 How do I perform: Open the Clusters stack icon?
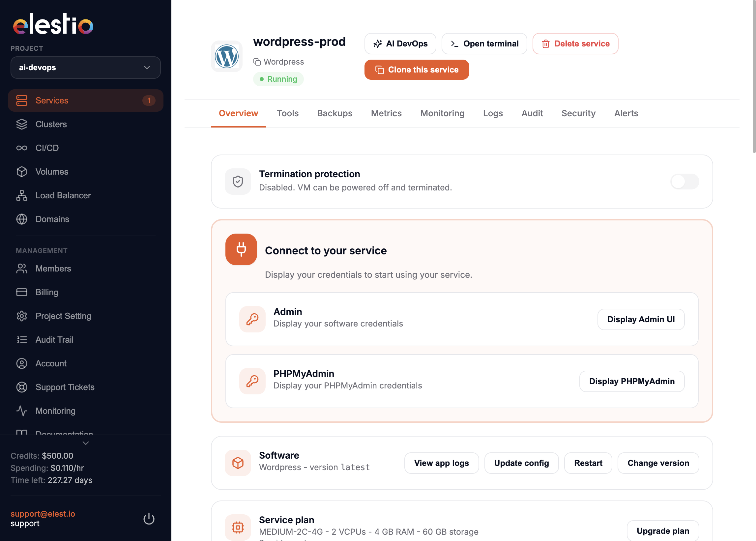[x=22, y=124]
